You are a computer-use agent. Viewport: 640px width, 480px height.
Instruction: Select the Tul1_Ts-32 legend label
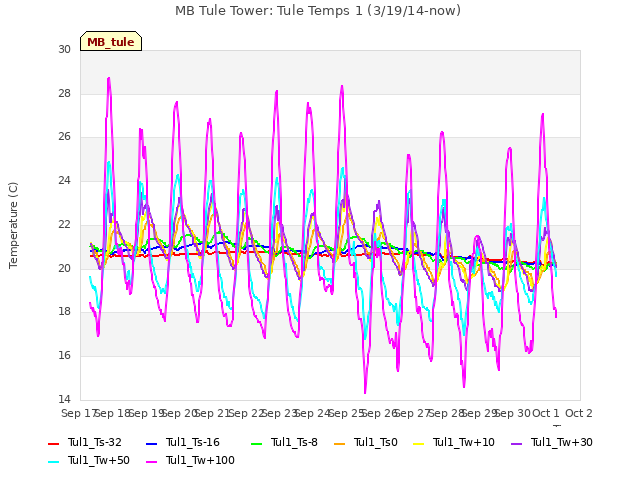pos(95,442)
